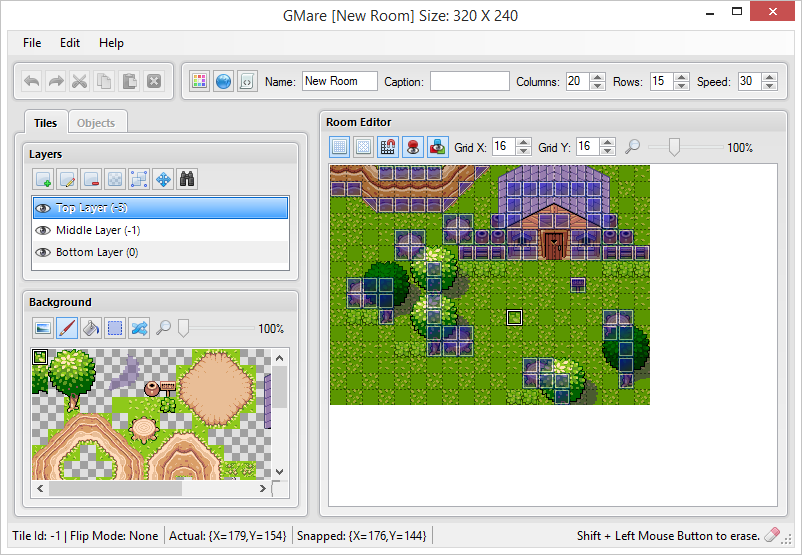The height and width of the screenshot is (555, 802).
Task: Open the colorful background color grid icon
Action: [199, 81]
